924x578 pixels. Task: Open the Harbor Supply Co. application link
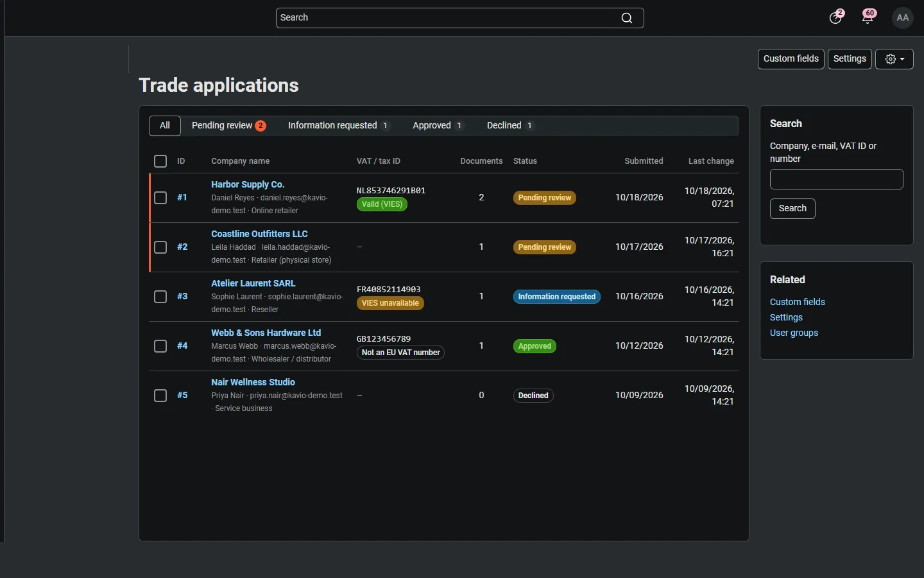tap(248, 184)
